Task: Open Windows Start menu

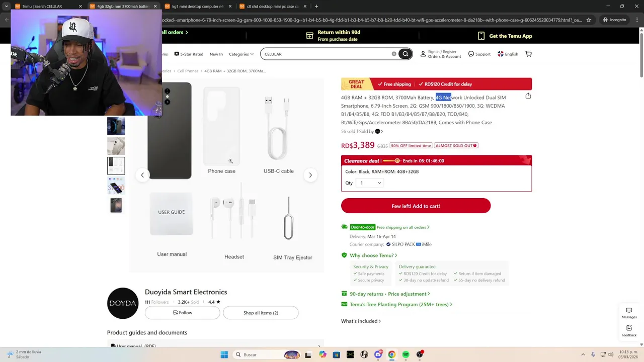Action: [224, 354]
